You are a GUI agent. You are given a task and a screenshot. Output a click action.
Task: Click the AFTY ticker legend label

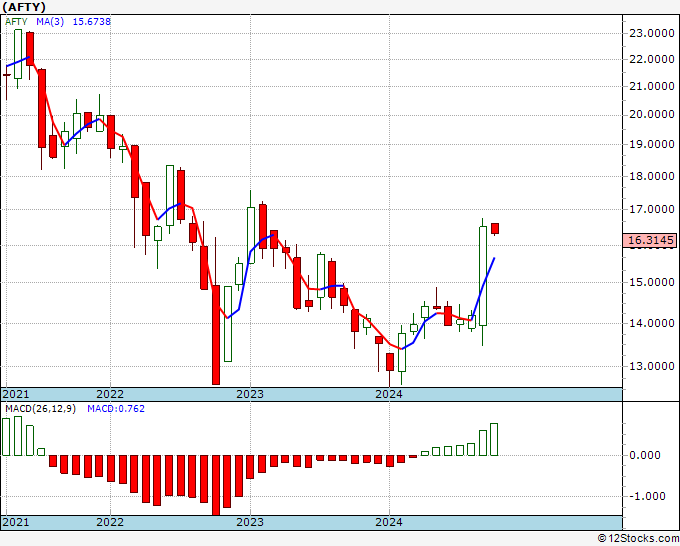16,22
